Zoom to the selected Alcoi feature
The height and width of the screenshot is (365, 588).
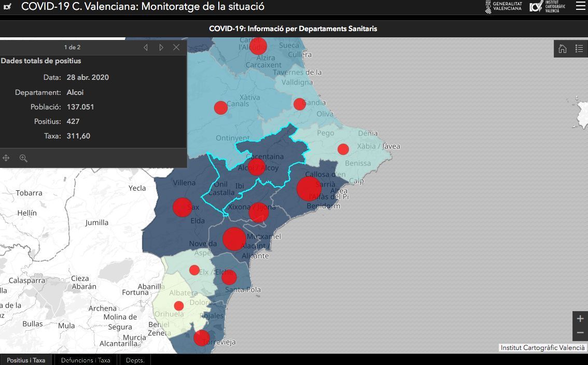(23, 158)
